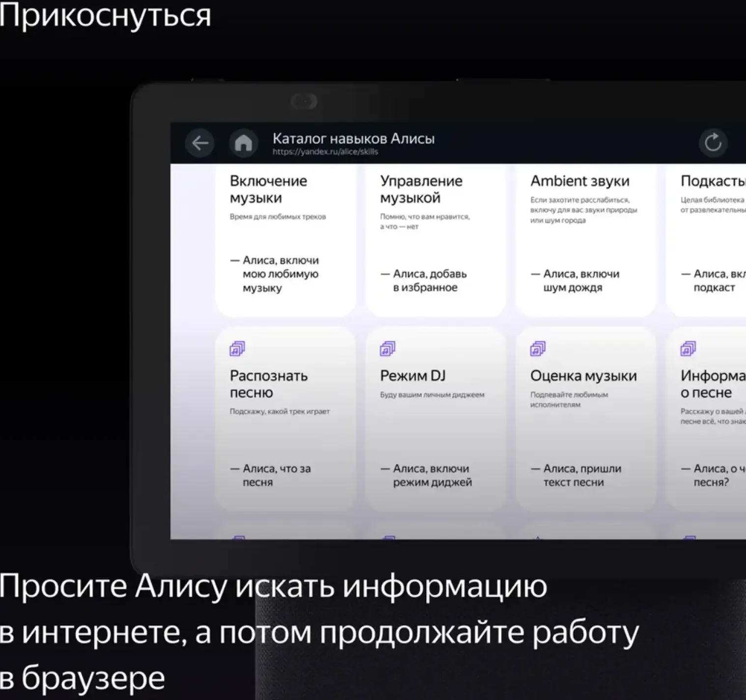
Task: Open the Включение музыки skill card
Action: pos(286,241)
